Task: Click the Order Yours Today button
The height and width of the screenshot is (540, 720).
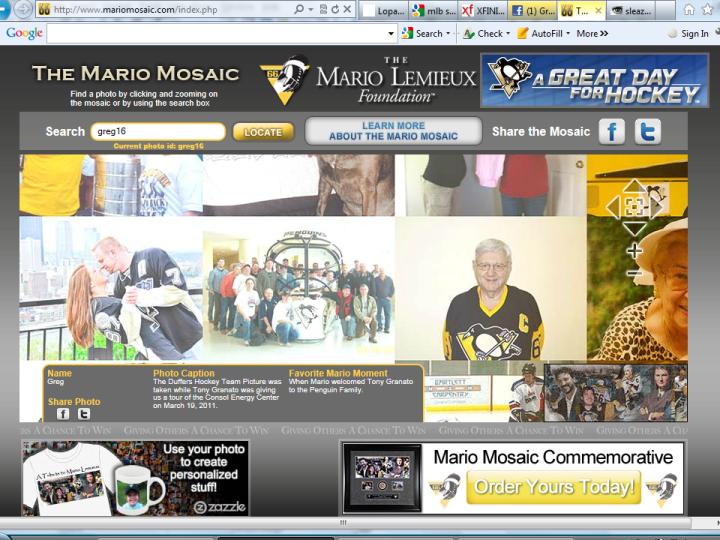Action: (x=553, y=487)
